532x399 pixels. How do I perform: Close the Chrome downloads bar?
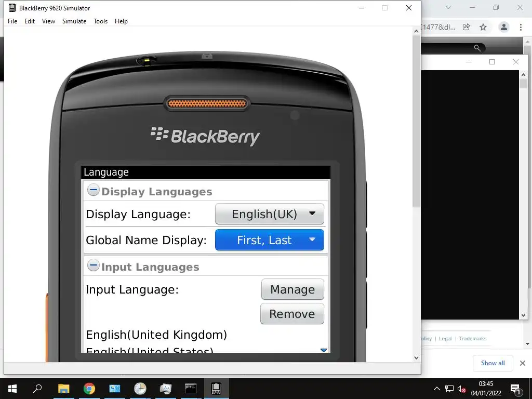(523, 363)
